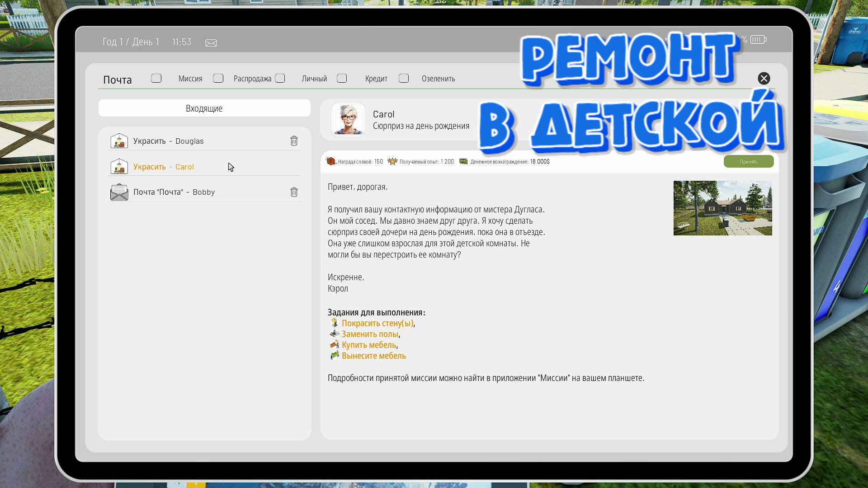Image resolution: width=868 pixels, height=488 pixels.
Task: Click Carol's profile avatar picture
Action: (348, 119)
